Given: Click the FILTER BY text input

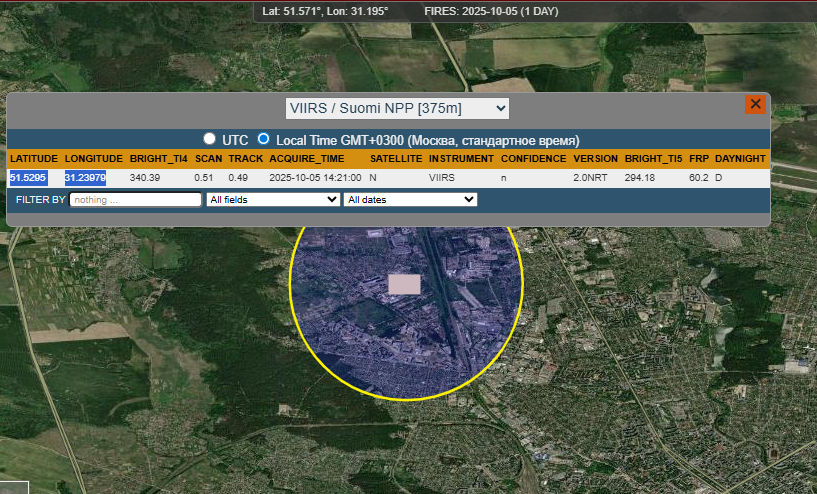Looking at the screenshot, I should click(x=136, y=200).
